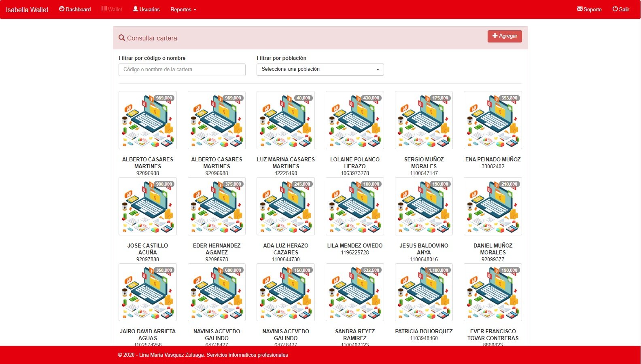This screenshot has width=641, height=364.
Task: Click the 1,100,000 balance badge
Action: click(439, 270)
